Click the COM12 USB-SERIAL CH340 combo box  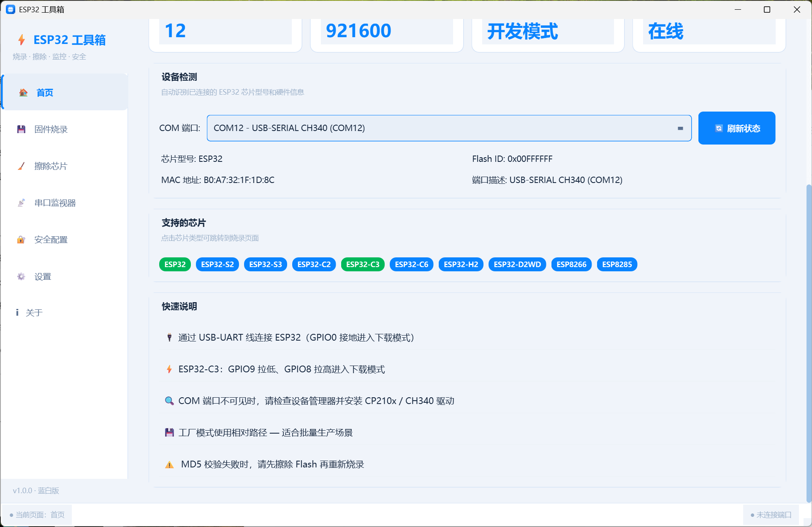point(449,128)
